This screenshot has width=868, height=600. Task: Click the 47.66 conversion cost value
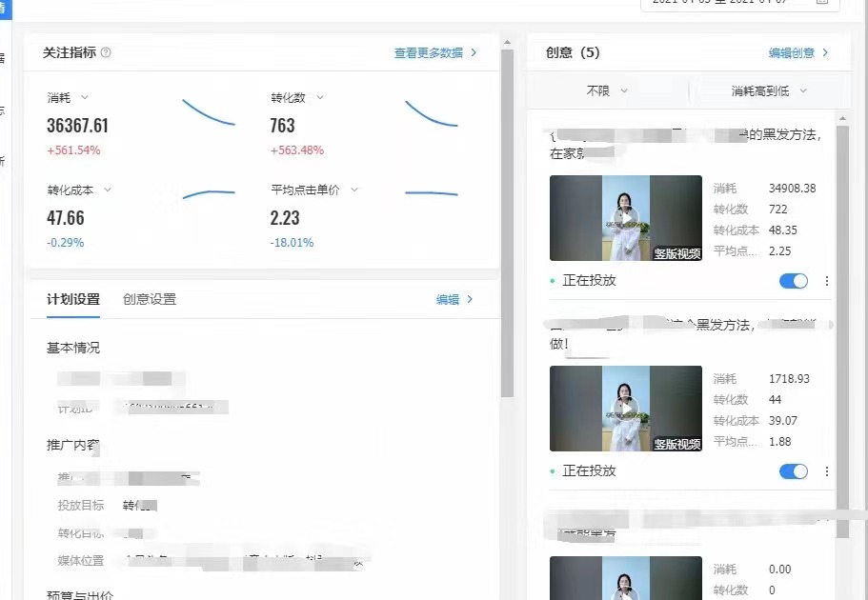pyautogui.click(x=66, y=218)
